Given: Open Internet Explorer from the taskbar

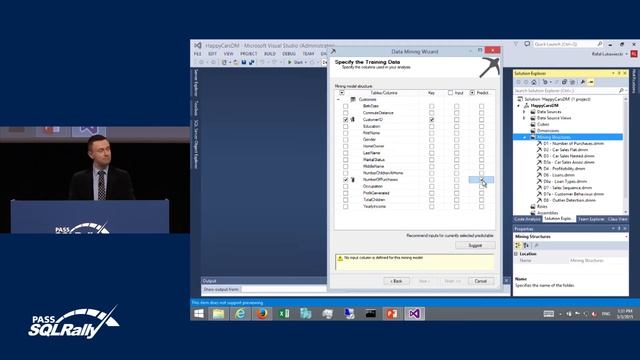Looking at the screenshot, I should coord(240,313).
